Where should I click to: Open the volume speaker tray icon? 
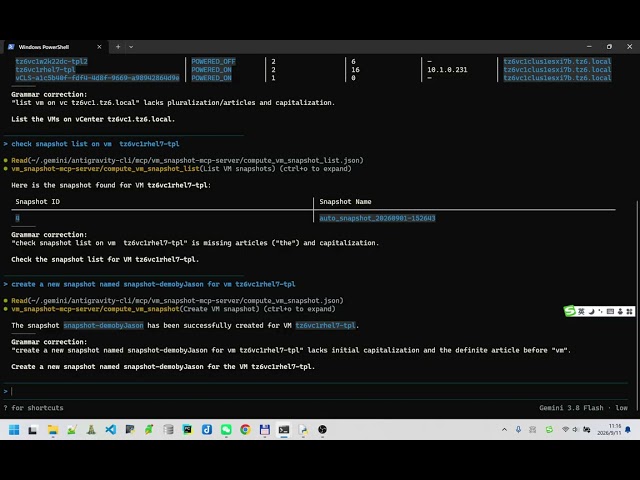576,429
